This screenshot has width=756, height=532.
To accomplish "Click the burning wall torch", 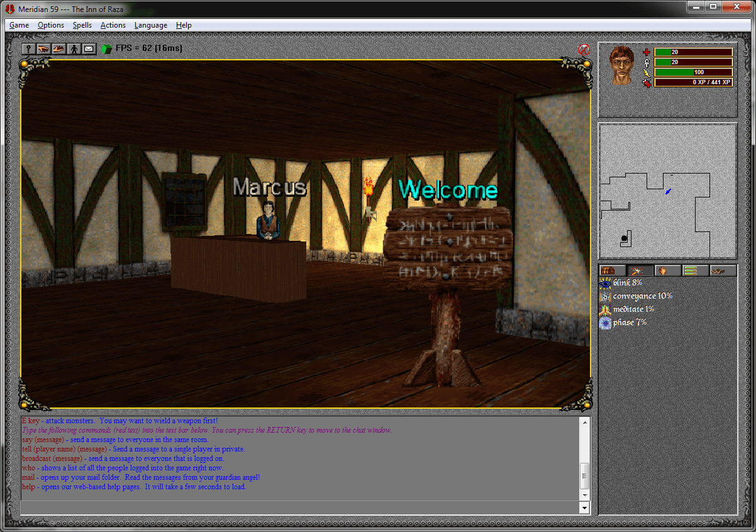I will tap(369, 198).
